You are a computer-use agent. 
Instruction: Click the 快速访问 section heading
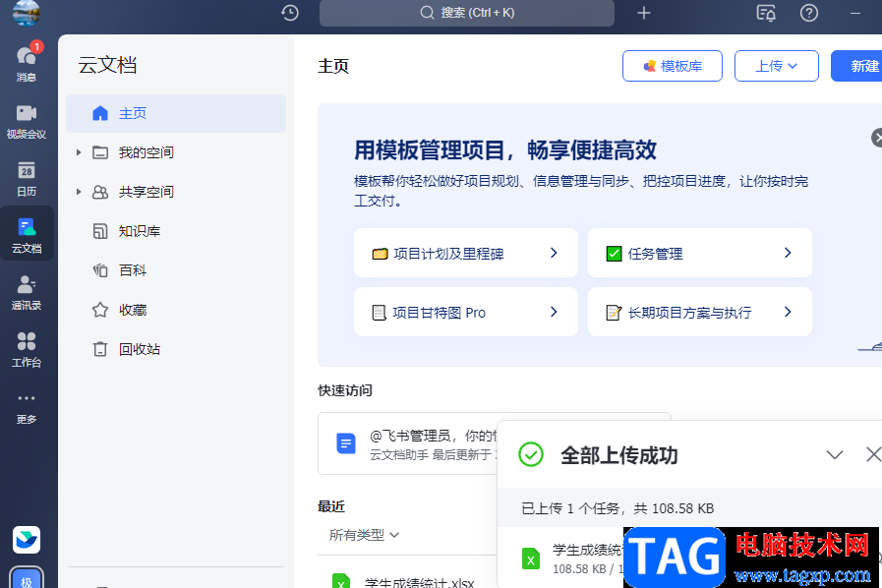click(x=345, y=390)
